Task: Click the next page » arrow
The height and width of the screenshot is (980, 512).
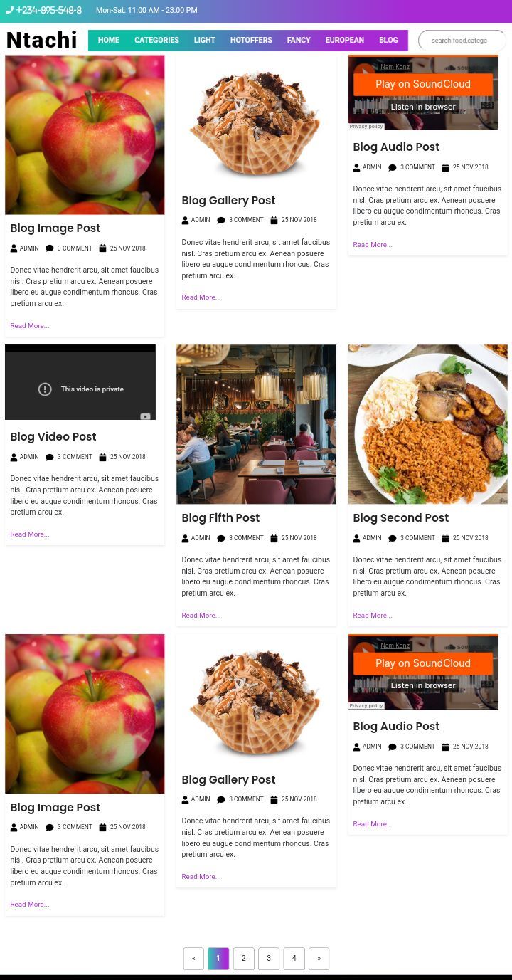Action: coord(319,959)
